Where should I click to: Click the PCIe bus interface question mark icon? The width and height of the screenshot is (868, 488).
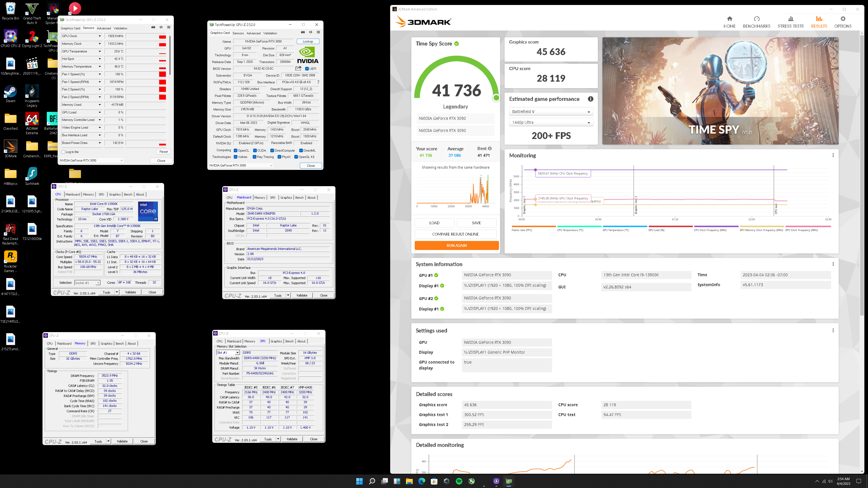point(318,82)
